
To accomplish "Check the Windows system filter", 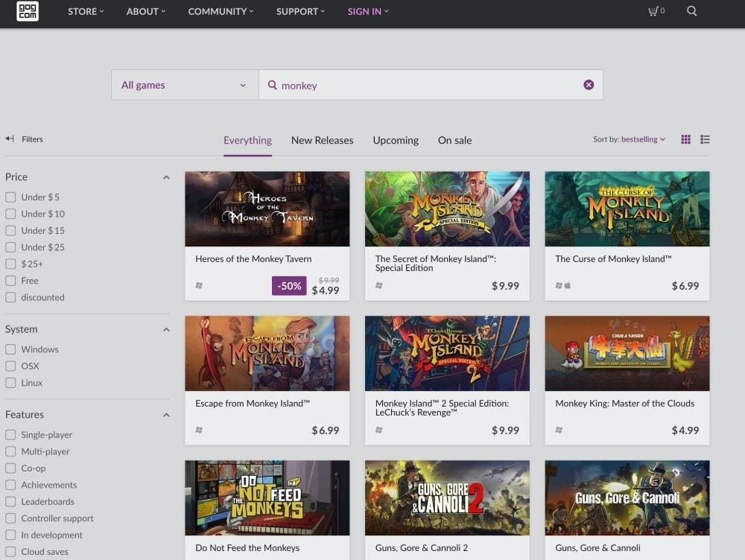I will (x=10, y=349).
